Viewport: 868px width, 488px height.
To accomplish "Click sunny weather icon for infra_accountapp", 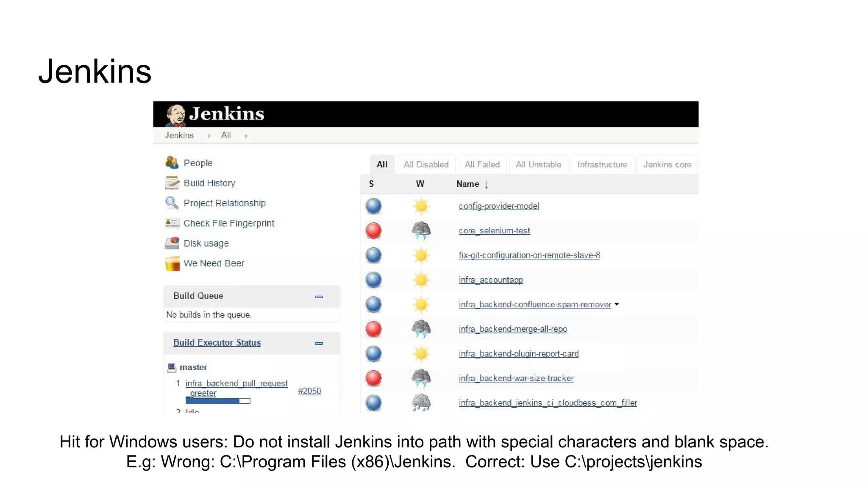I will 421,280.
